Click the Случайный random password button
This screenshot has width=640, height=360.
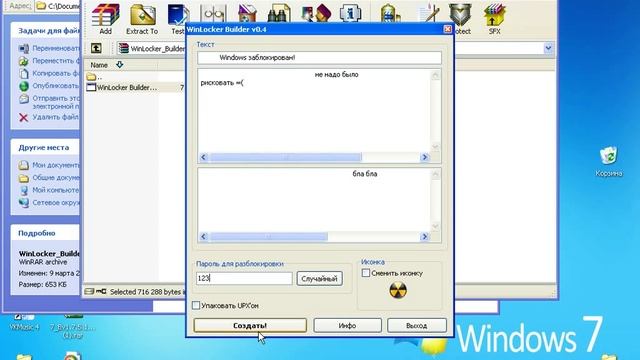point(320,279)
